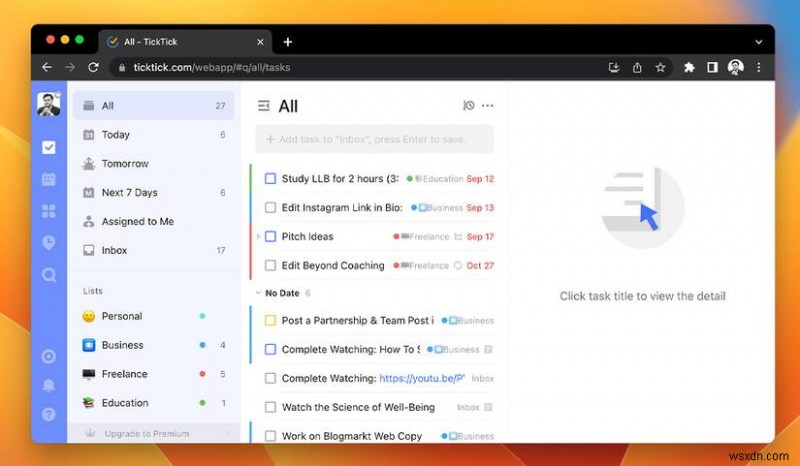Open the Freelance list
The height and width of the screenshot is (466, 800).
154,374
